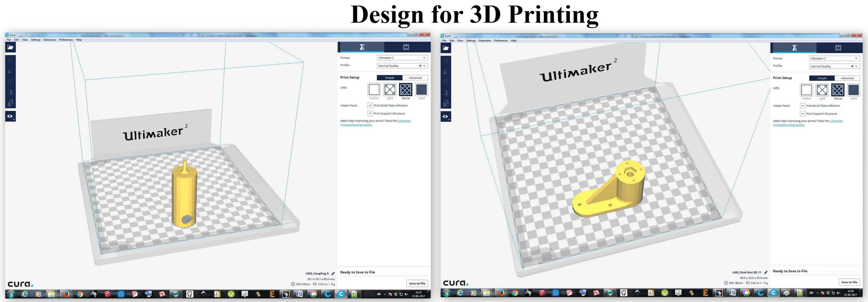The height and width of the screenshot is (302, 868).
Task: Switch to Advanced print setup in left window
Action: pyautogui.click(x=415, y=78)
